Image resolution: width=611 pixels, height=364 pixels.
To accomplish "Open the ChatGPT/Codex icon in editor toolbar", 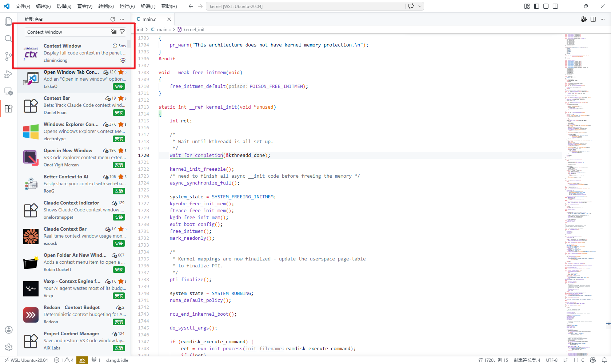I will tap(584, 19).
